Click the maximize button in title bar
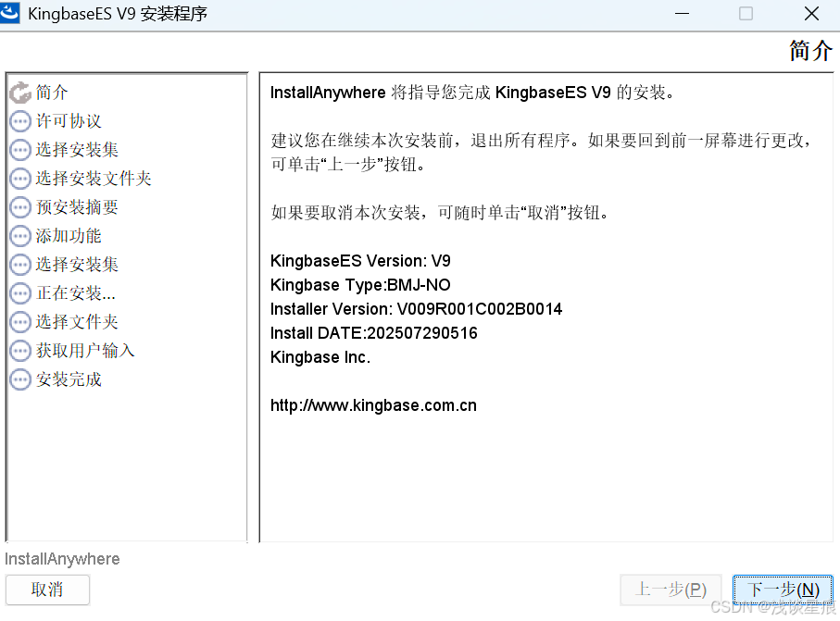Image resolution: width=840 pixels, height=621 pixels. pos(746,13)
